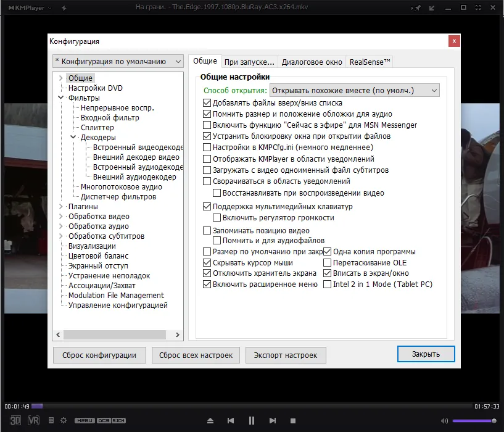Switch to Диалоговое окно tab

(x=312, y=62)
